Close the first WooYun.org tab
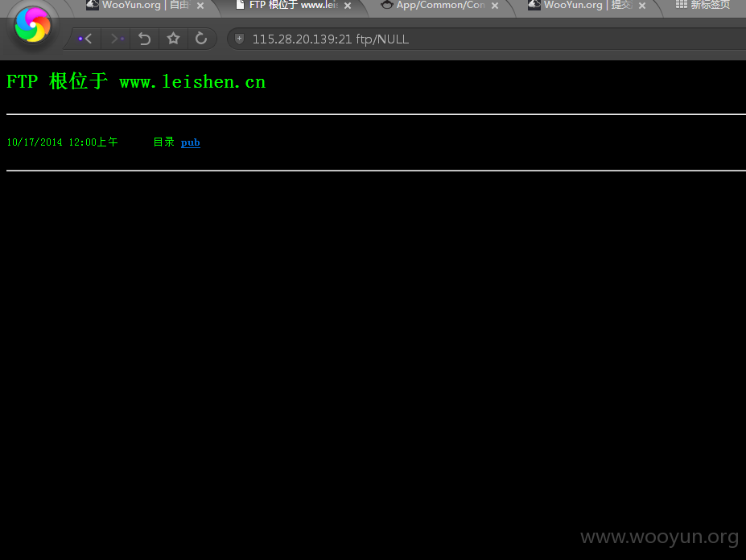The image size is (746, 560). (x=200, y=6)
